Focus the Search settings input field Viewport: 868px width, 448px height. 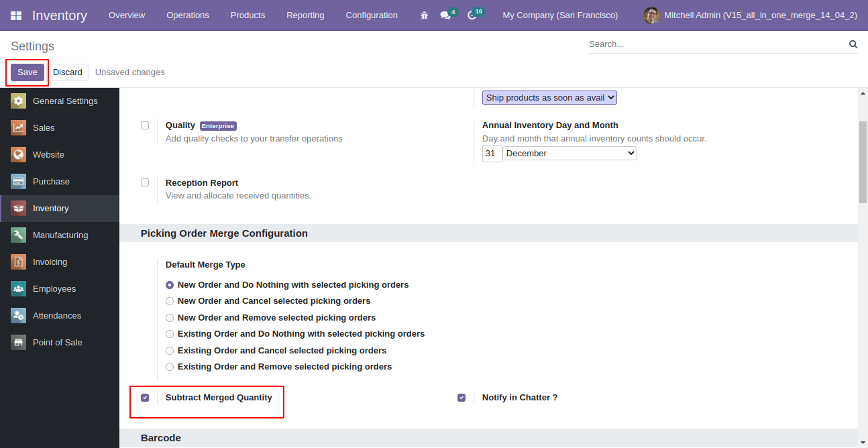716,44
